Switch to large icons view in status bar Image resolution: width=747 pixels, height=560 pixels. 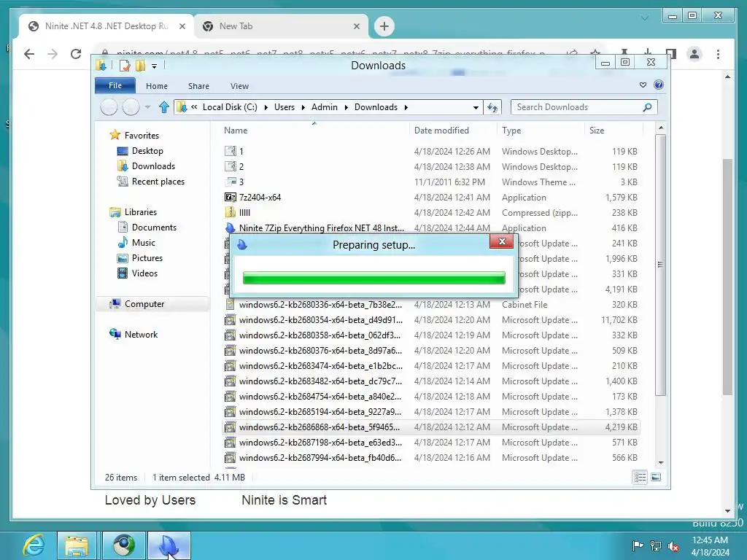pos(656,477)
